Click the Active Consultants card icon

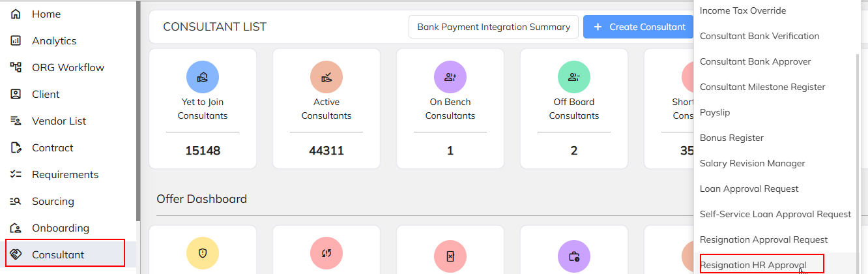[x=326, y=76]
